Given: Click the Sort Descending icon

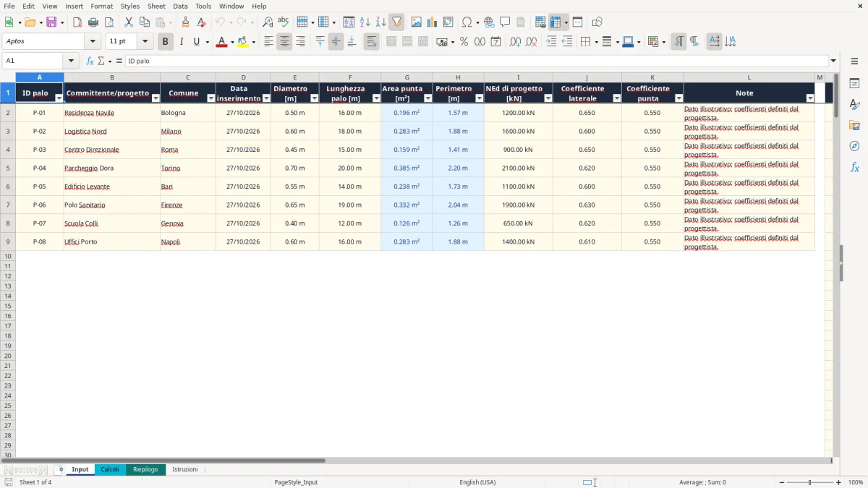Looking at the screenshot, I should (380, 22).
